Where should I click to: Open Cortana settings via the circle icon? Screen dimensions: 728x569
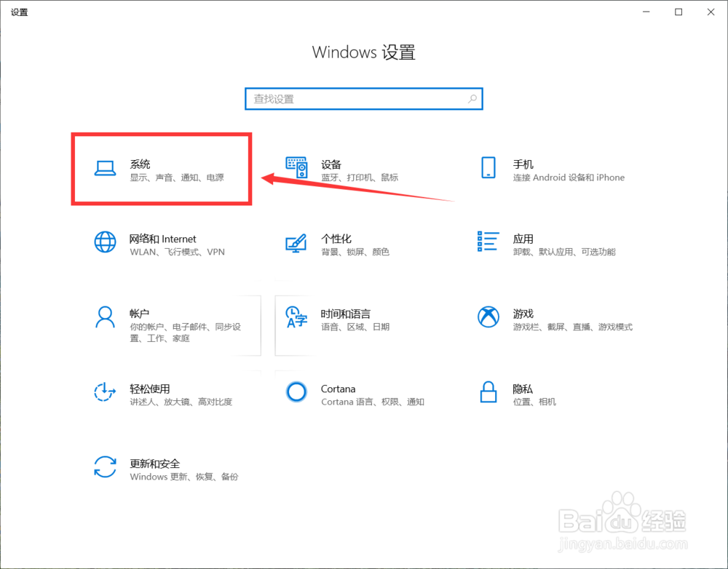(x=296, y=392)
